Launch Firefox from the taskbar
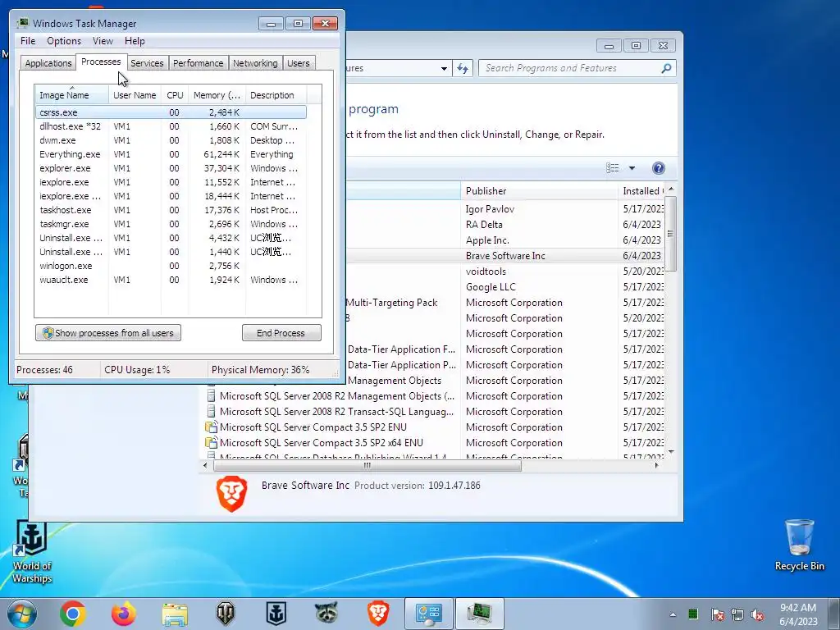Image resolution: width=840 pixels, height=630 pixels. 124,614
